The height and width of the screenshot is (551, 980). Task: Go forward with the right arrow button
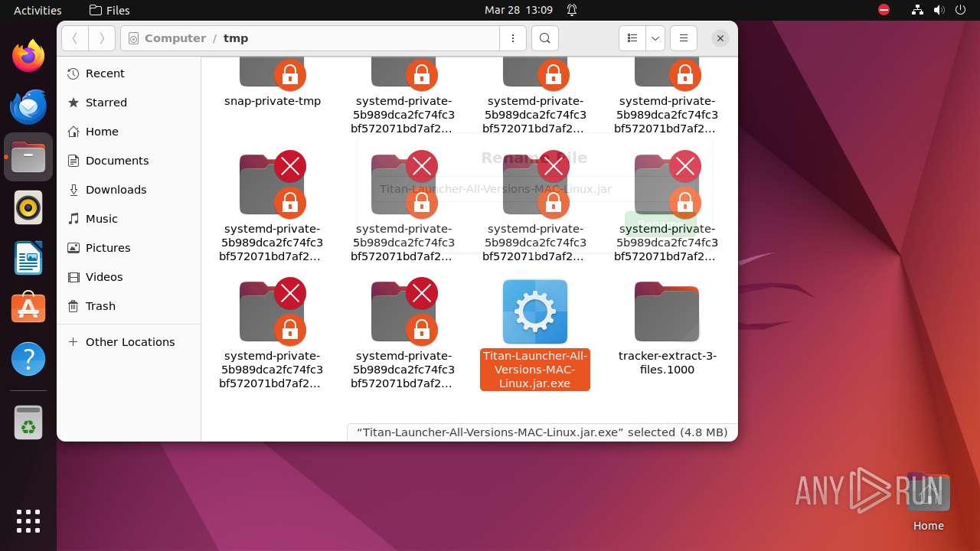point(101,38)
